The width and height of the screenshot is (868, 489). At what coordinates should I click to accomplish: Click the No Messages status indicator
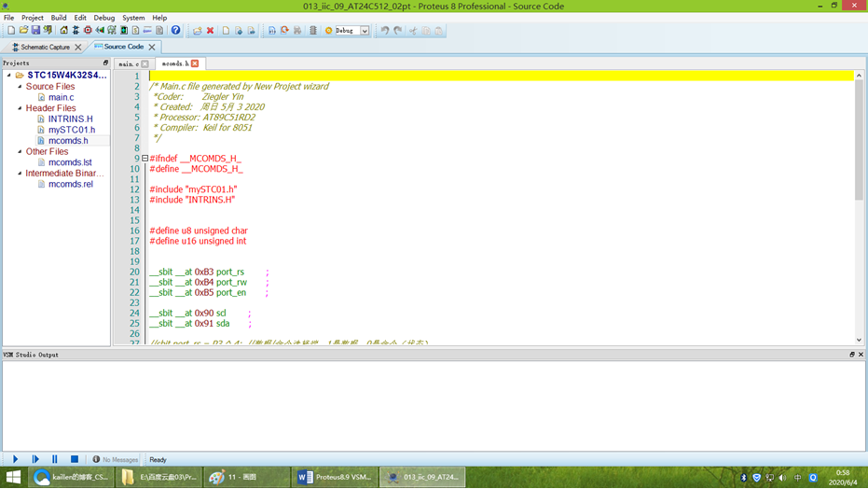pos(116,460)
